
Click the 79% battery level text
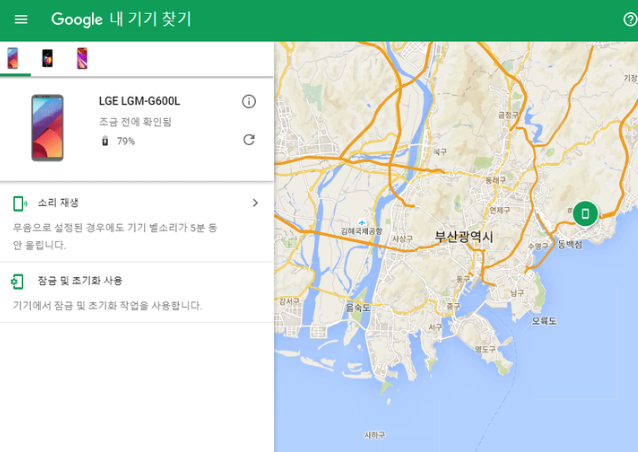point(126,141)
